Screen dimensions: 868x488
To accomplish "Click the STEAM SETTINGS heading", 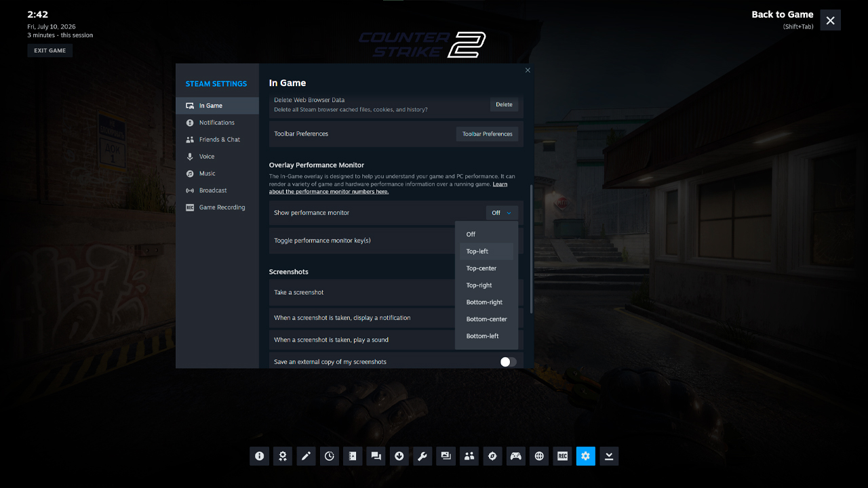I will [x=216, y=84].
